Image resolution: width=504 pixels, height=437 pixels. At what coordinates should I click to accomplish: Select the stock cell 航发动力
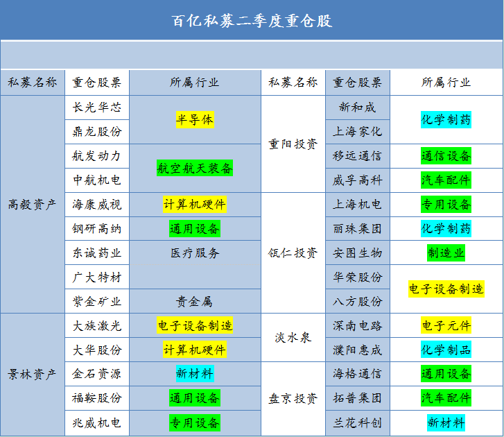97,156
